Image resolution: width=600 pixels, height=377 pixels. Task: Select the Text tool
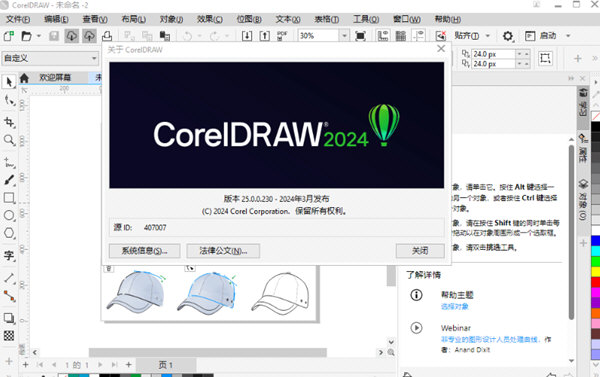coord(9,255)
